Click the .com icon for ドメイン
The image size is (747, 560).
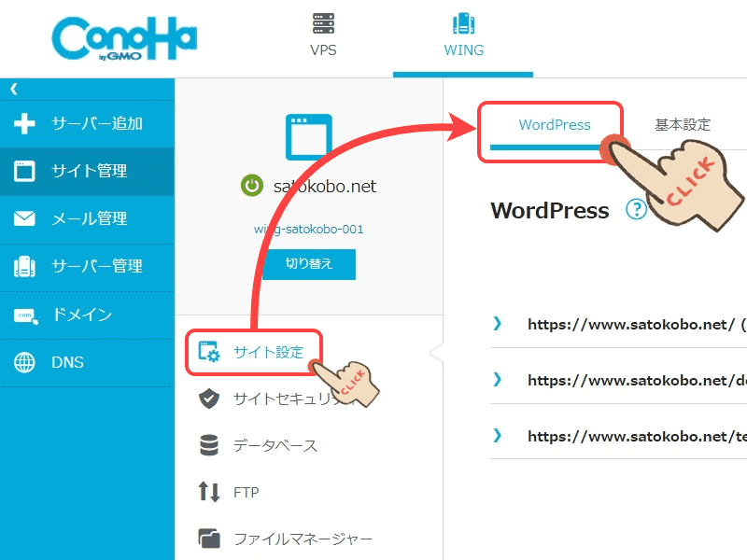[x=26, y=316]
